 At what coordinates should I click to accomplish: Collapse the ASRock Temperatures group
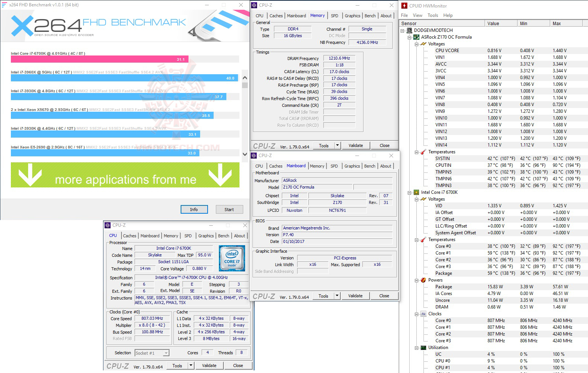tap(416, 152)
